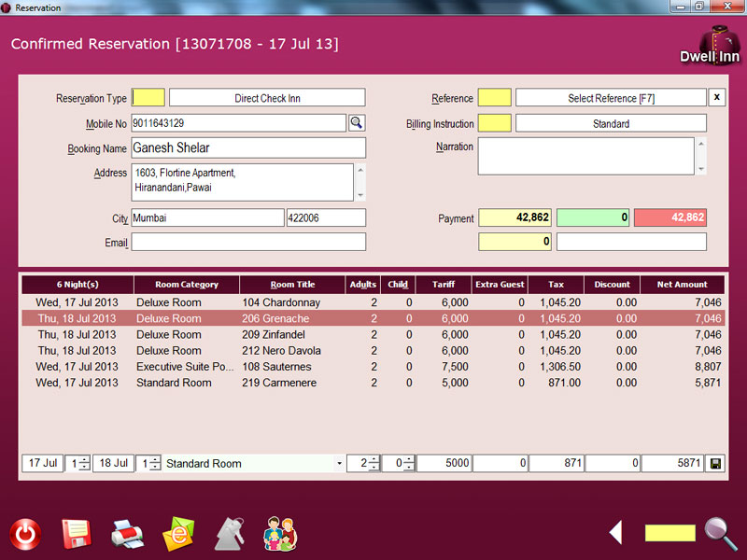Click the email envelope icon
This screenshot has width=747, height=560.
click(177, 534)
